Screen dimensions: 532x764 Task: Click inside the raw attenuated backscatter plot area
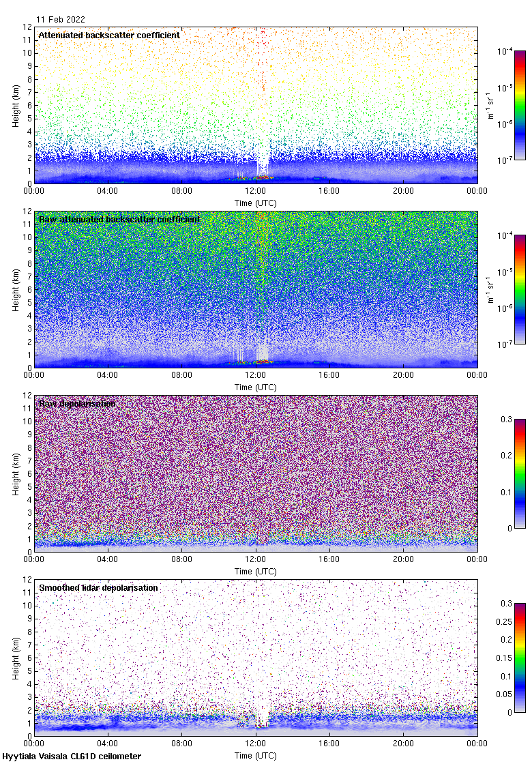256,289
